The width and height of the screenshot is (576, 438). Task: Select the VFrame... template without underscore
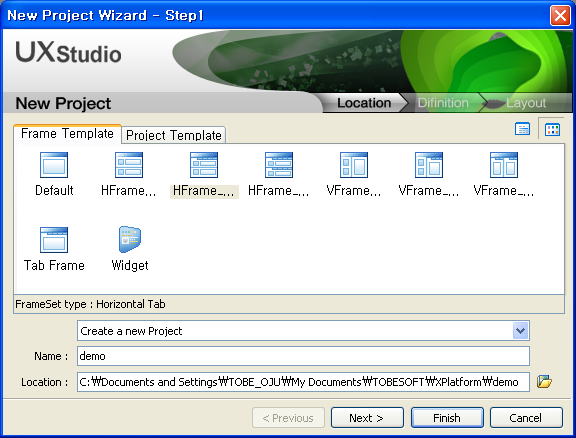pyautogui.click(x=354, y=174)
